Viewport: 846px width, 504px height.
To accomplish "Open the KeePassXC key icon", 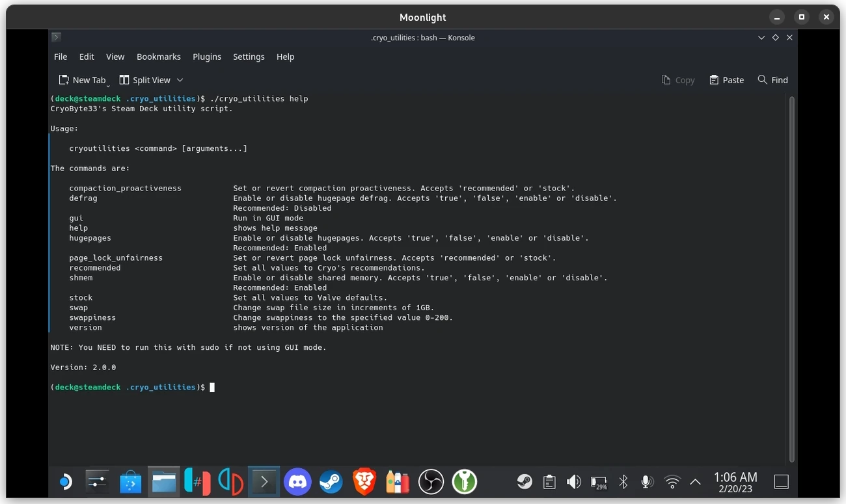I will 465,482.
